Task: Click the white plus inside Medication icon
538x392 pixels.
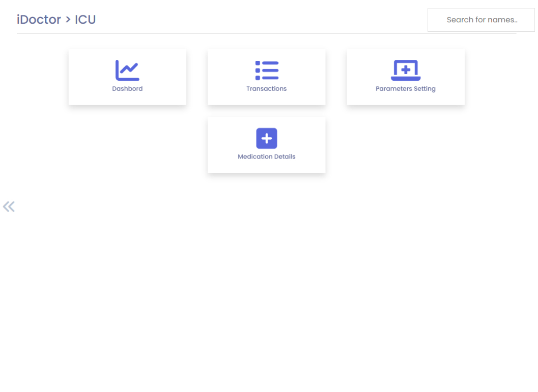Action: point(267,138)
